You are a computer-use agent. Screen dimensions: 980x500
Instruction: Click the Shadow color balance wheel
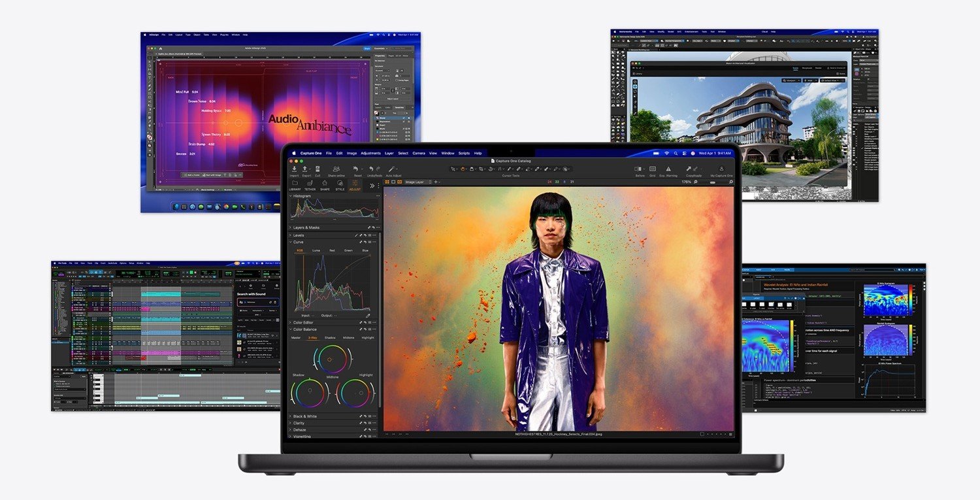click(309, 393)
